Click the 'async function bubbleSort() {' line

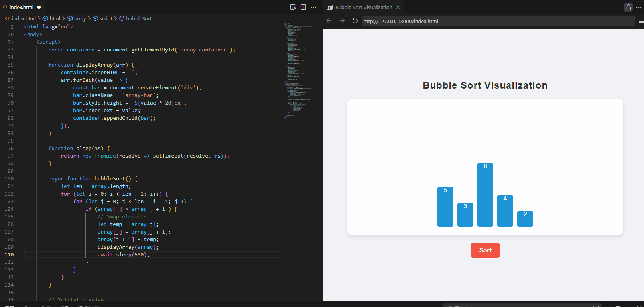click(x=93, y=179)
